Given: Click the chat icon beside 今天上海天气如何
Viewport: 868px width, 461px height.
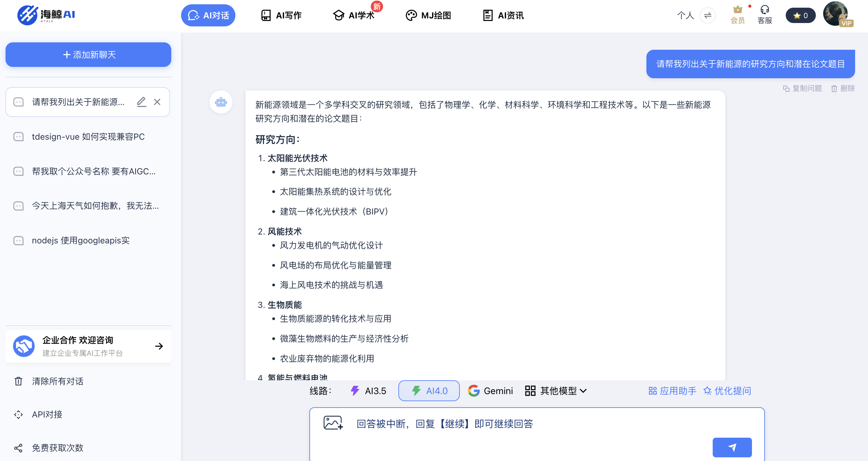Looking at the screenshot, I should pyautogui.click(x=18, y=206).
